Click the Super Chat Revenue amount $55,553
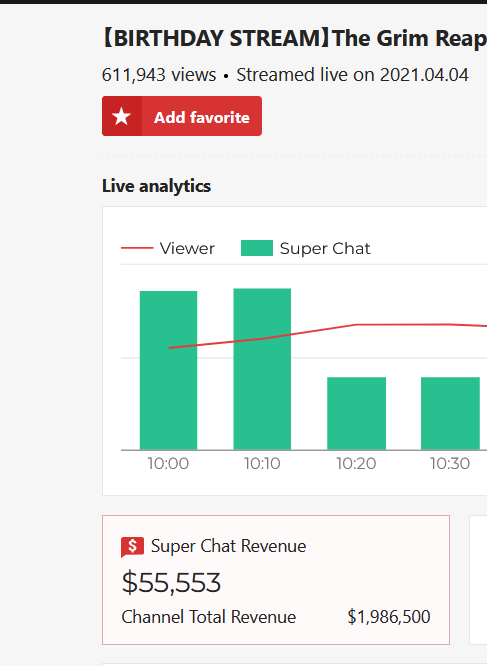 [171, 582]
